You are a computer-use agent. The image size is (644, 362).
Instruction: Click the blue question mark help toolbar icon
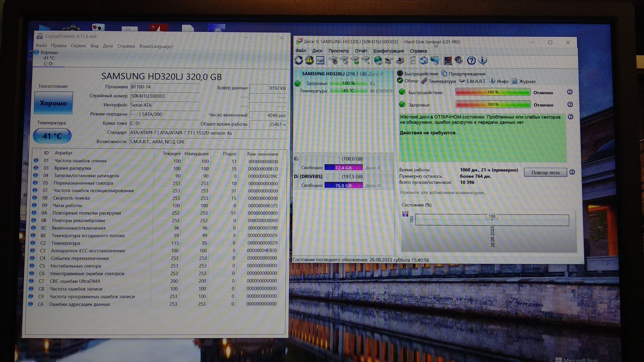[x=471, y=60]
